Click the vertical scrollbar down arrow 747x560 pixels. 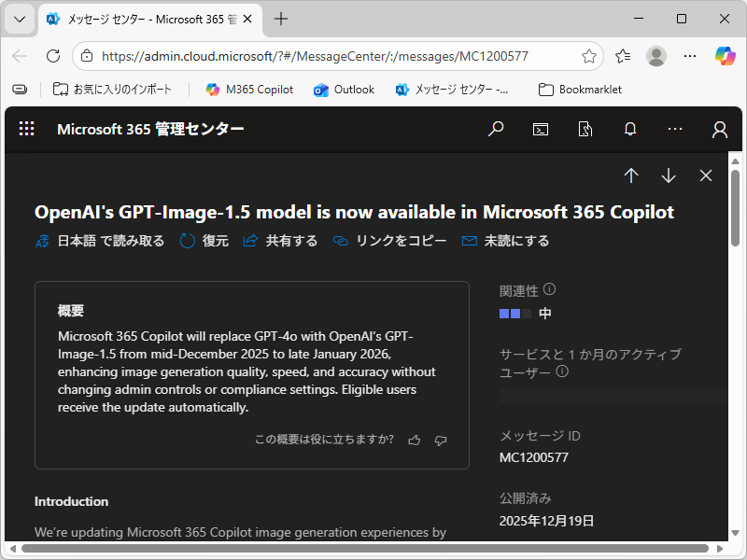[x=735, y=533]
